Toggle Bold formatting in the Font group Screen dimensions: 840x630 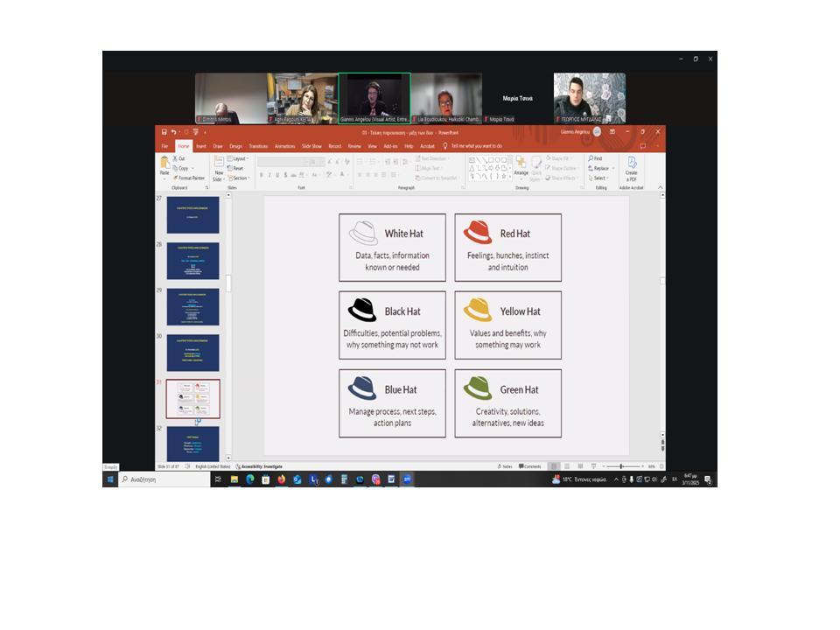[x=261, y=175]
